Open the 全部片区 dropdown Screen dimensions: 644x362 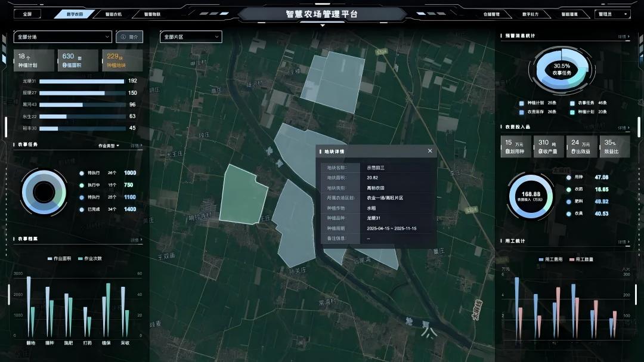pyautogui.click(x=191, y=37)
